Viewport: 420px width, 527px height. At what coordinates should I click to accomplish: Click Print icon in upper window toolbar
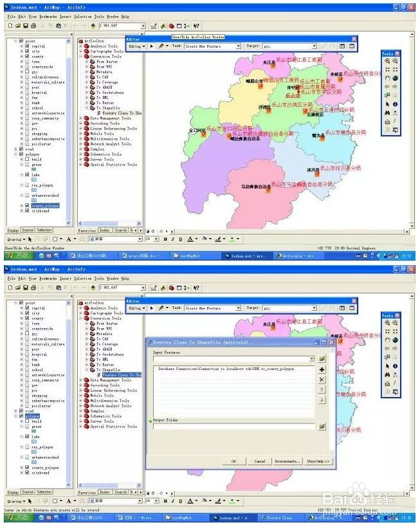coord(33,26)
